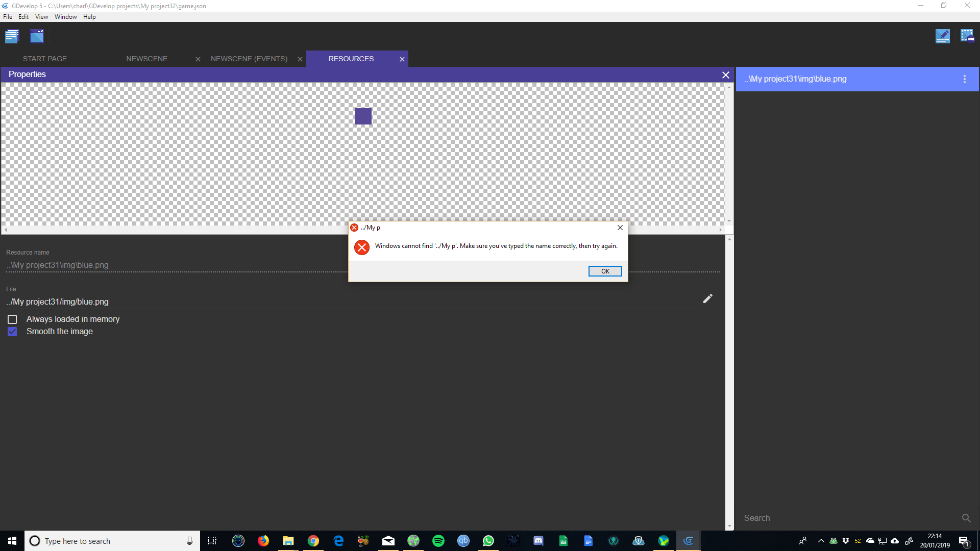Click the remove unused resources toolbar icon
The height and width of the screenshot is (551, 980).
(x=967, y=36)
